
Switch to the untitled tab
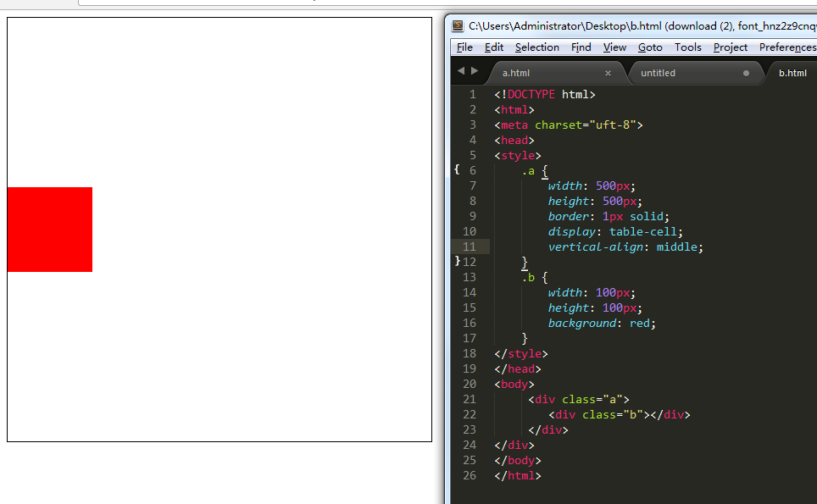[x=696, y=73]
